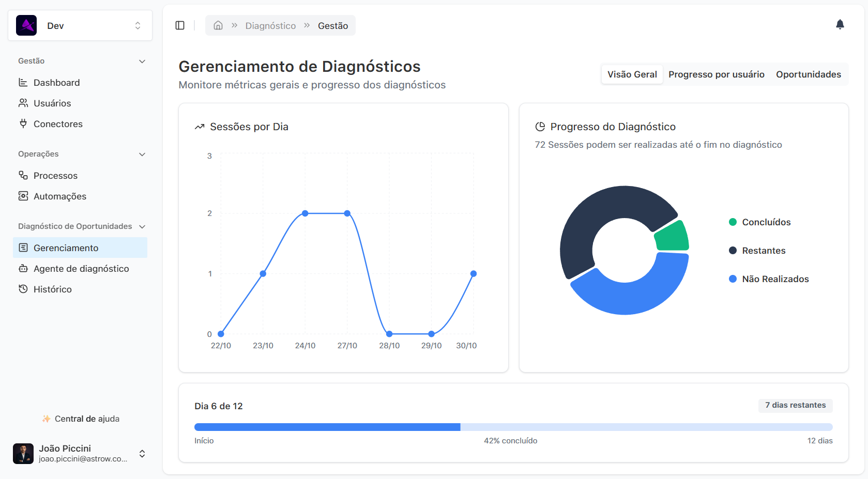Viewport: 868px width, 479px height.
Task: Switch to the Oportunidades tab
Action: (x=808, y=74)
